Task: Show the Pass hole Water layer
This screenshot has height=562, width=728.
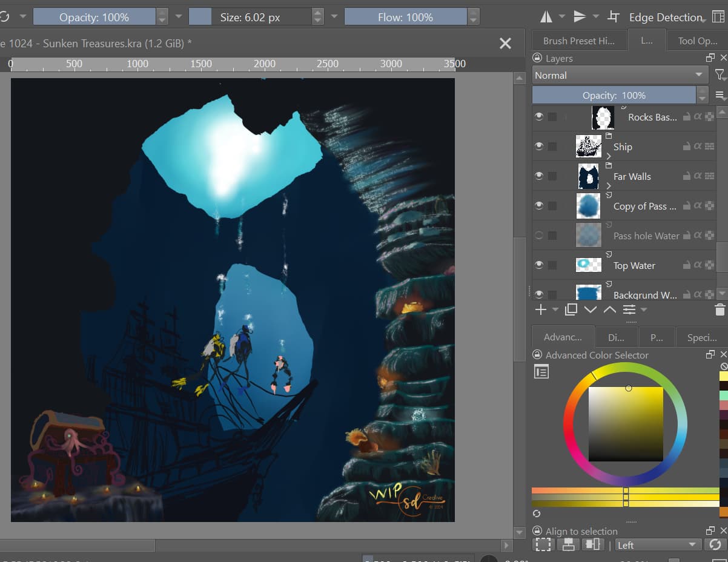Action: [x=539, y=236]
